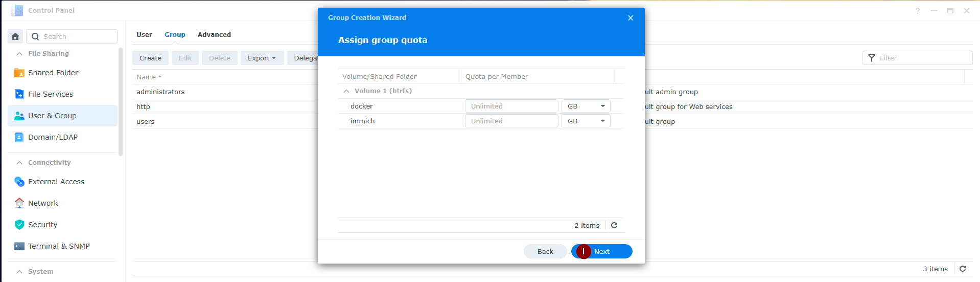Open Shared Folder settings
Image resolution: width=980 pixels, height=282 pixels.
pos(53,73)
